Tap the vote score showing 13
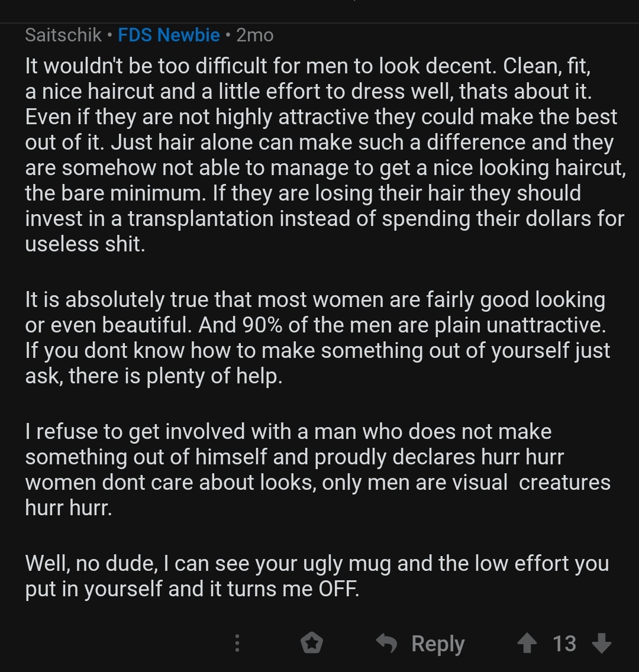Screen dimensions: 639x672 564,643
